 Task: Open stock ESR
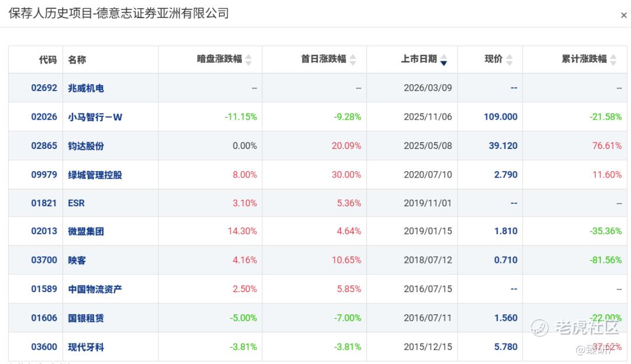tap(76, 203)
